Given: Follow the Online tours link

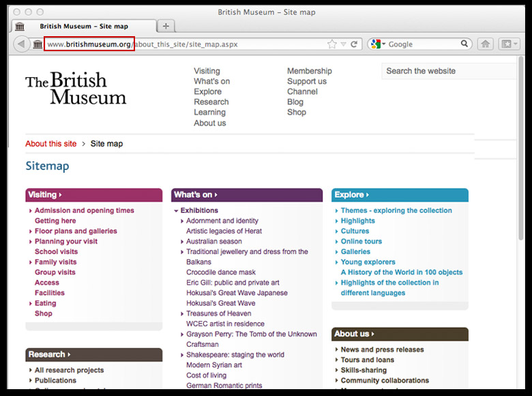Looking at the screenshot, I should coord(361,242).
